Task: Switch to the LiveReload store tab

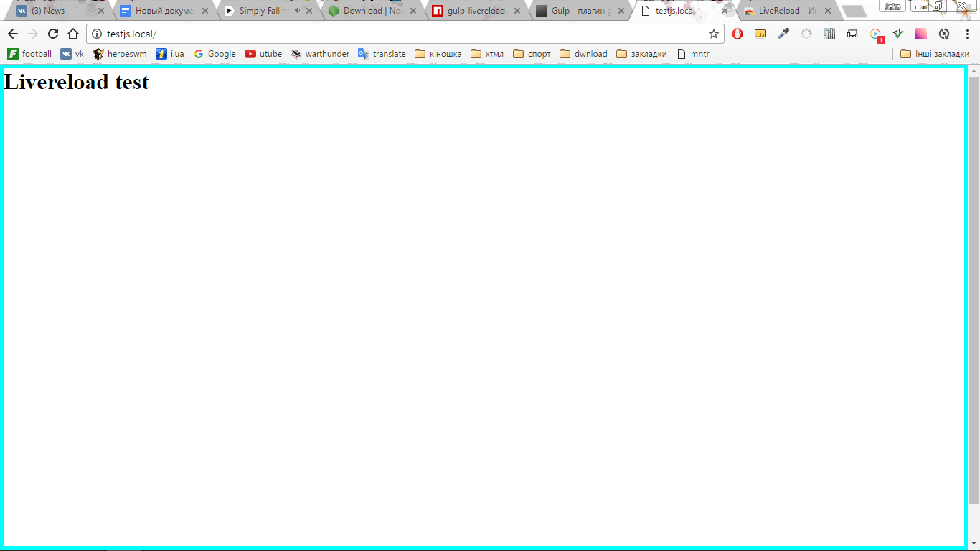Action: click(788, 11)
